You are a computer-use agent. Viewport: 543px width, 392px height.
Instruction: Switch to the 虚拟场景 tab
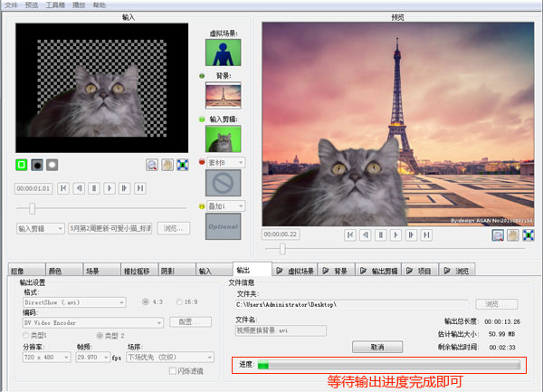click(x=295, y=271)
